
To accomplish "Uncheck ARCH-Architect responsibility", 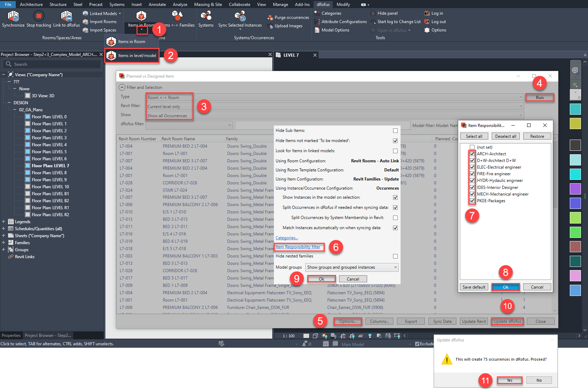I will coord(472,154).
